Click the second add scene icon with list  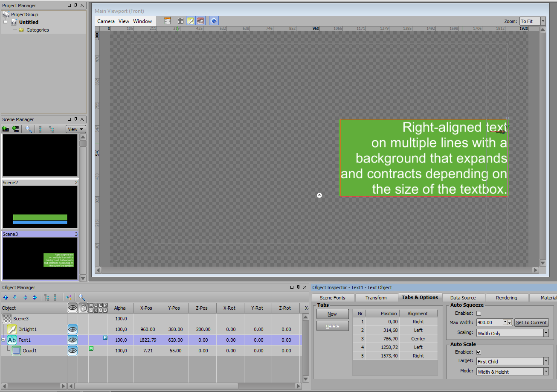tap(15, 129)
